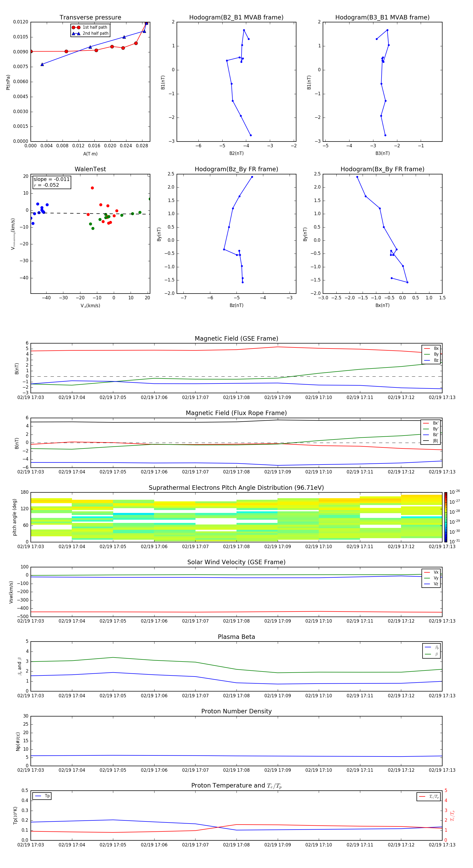Select the "slope = -0.011" annotation
The height and width of the screenshot is (868, 473).
(52, 179)
